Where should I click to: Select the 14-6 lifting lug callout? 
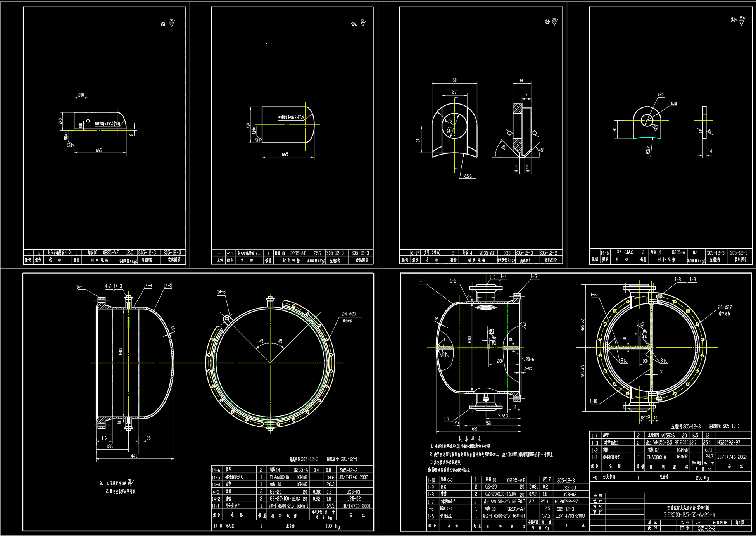[x=221, y=292]
